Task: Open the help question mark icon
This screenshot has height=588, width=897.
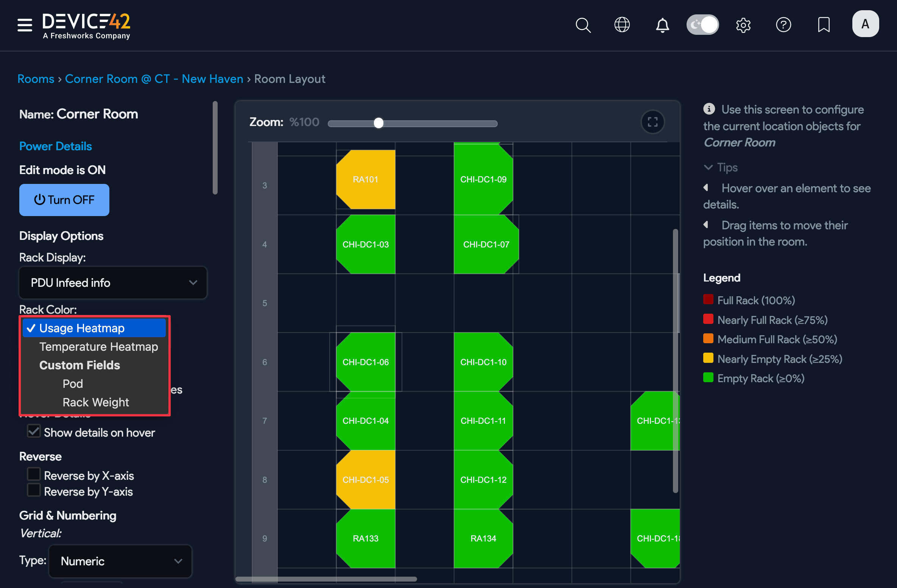Action: [783, 25]
